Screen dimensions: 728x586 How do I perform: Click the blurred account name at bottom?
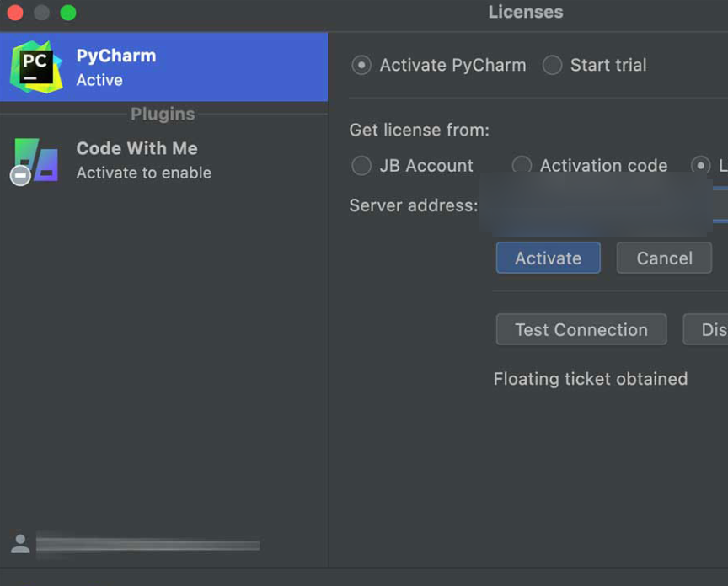click(x=147, y=546)
